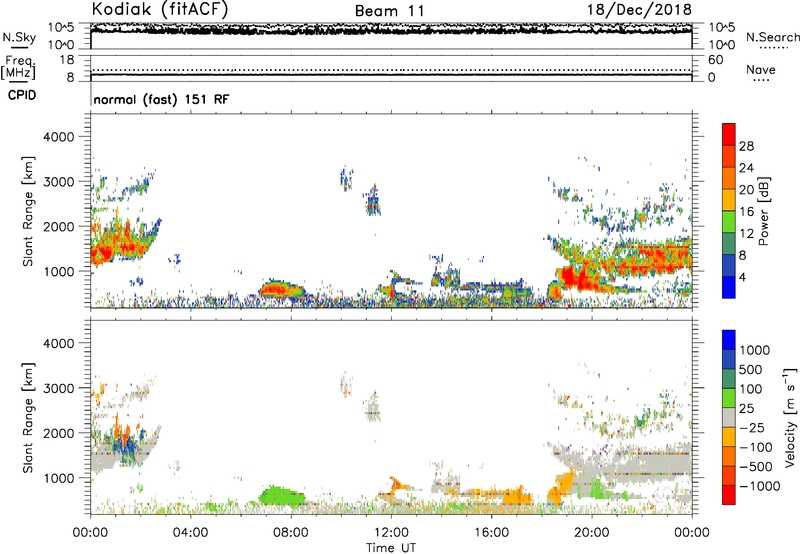Click "Slant Range [km]" on the power panel
This screenshot has height=554, width=800.
click(x=28, y=211)
